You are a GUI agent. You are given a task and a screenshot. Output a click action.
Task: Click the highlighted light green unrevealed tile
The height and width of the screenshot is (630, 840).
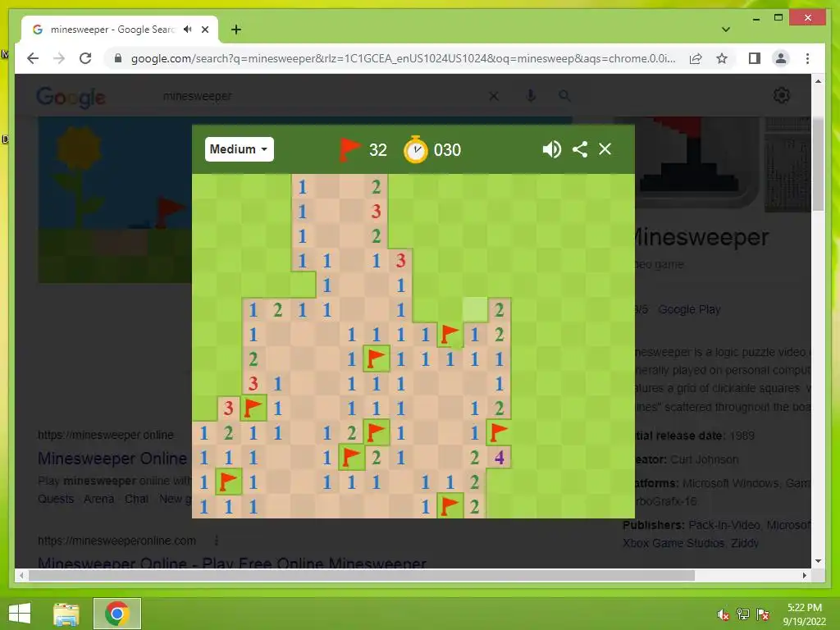tap(475, 309)
